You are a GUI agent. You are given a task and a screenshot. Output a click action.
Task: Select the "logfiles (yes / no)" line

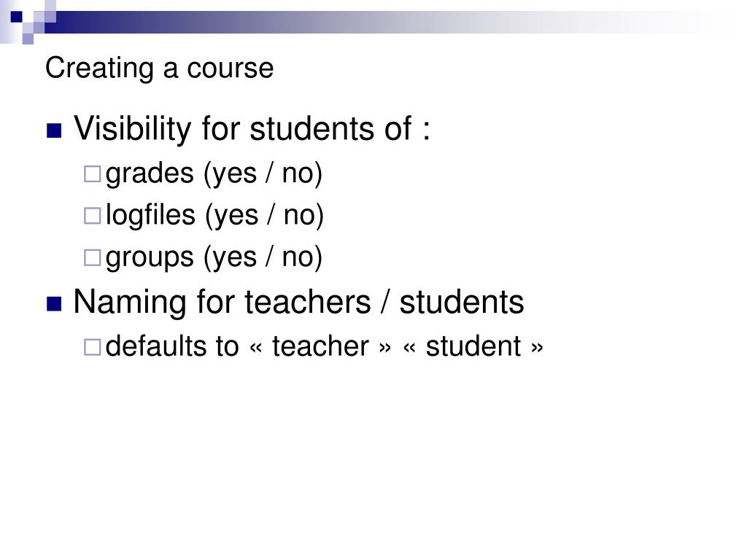[215, 215]
